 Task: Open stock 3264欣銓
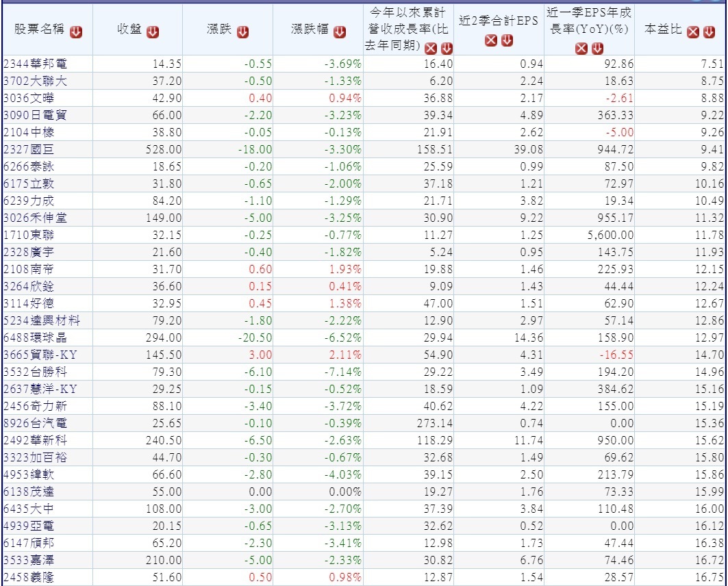point(29,287)
